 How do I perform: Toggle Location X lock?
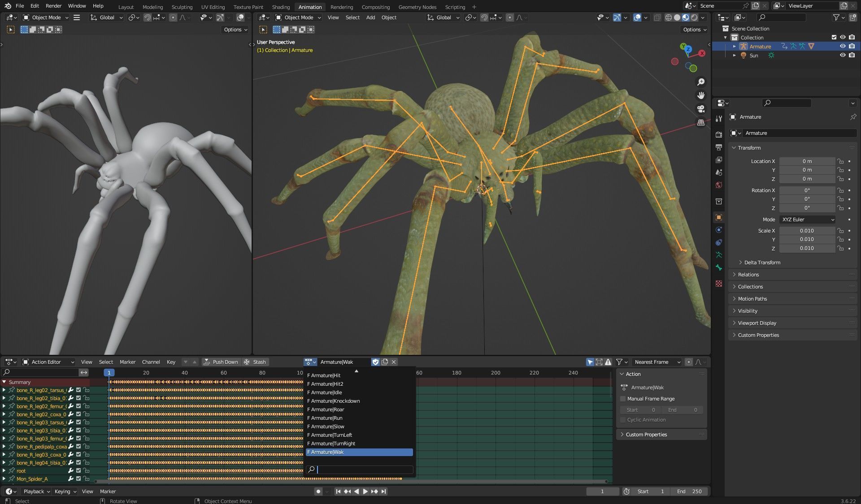tap(840, 161)
